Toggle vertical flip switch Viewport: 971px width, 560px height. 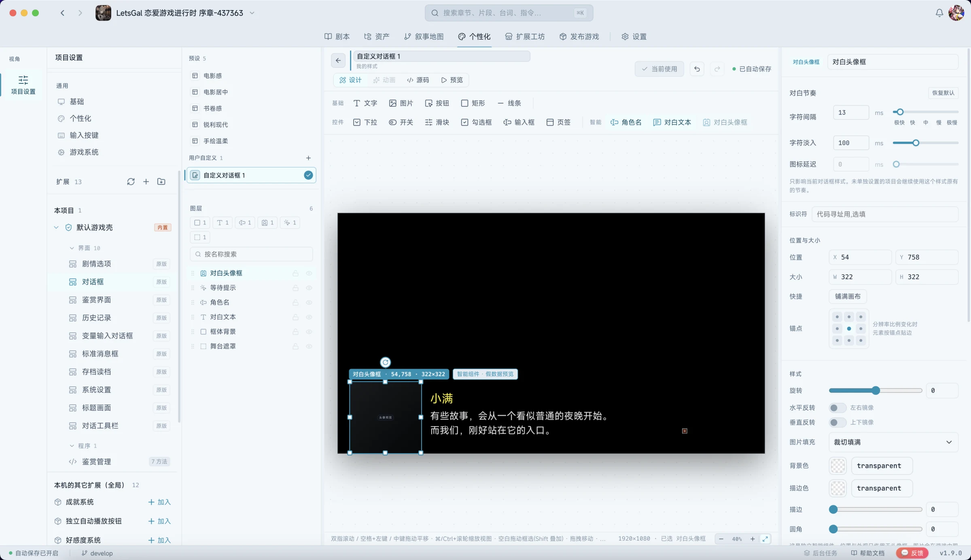pos(837,422)
